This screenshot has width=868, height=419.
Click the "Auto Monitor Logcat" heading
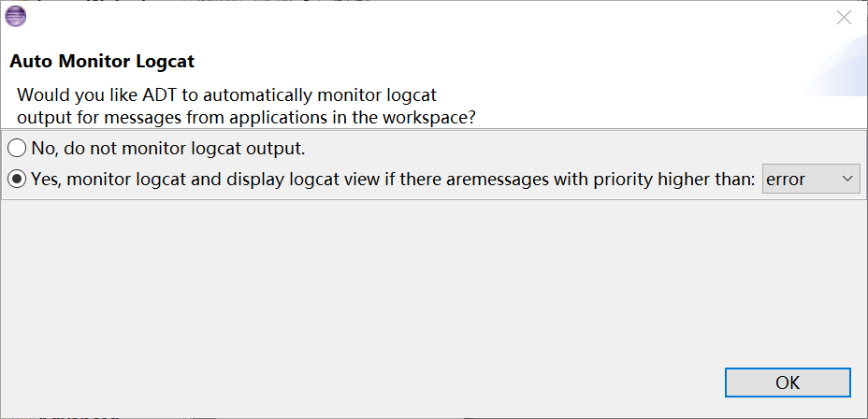(x=102, y=63)
